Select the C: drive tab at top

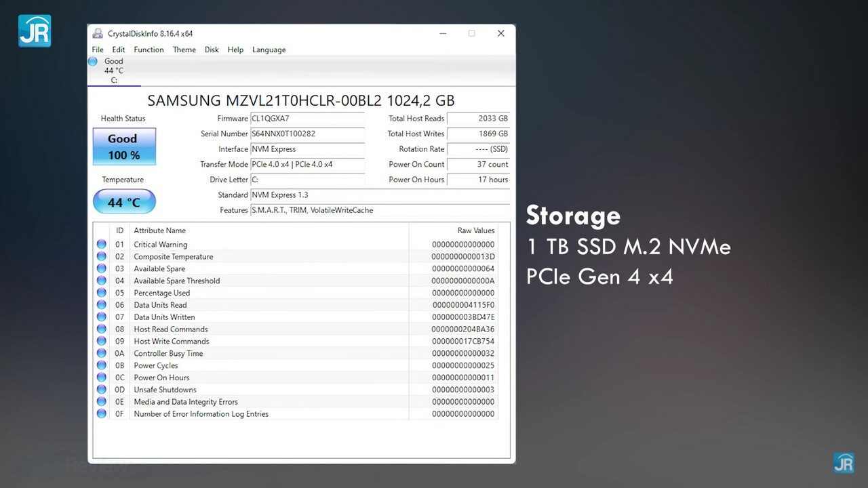pos(114,70)
